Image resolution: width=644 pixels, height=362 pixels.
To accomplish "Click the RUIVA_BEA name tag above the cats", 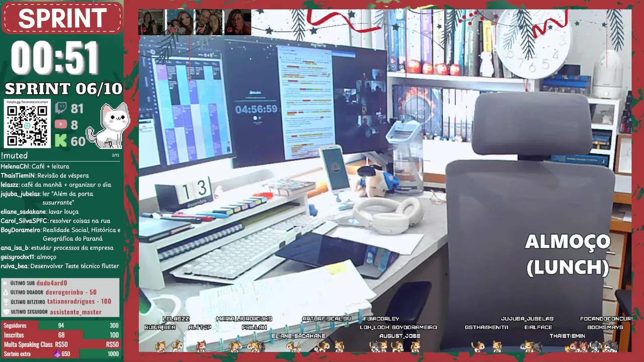I will coord(159,327).
